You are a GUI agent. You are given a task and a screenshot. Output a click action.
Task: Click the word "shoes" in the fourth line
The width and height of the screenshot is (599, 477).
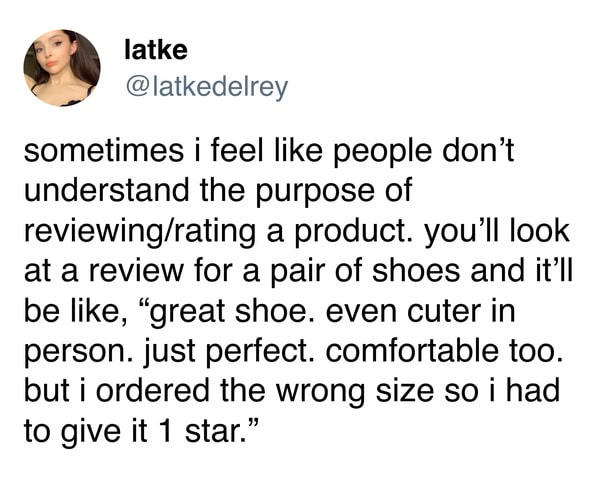click(x=416, y=270)
